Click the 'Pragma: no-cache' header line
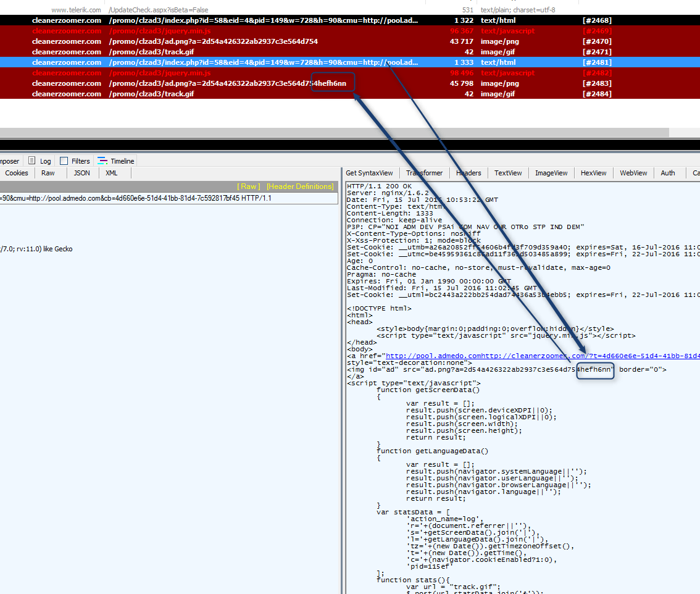The height and width of the screenshot is (594, 700). pyautogui.click(x=381, y=275)
